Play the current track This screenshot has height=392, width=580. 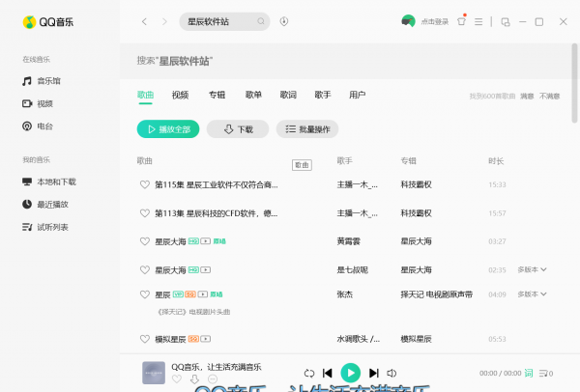pos(350,373)
